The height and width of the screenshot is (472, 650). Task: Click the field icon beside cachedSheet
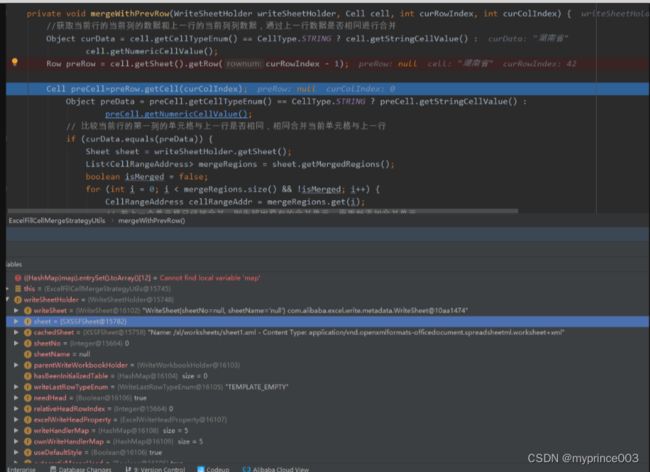coord(28,332)
